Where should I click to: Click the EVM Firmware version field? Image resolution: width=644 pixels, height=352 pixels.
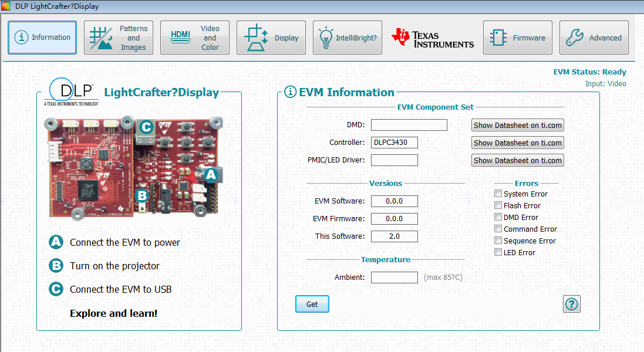tap(395, 219)
